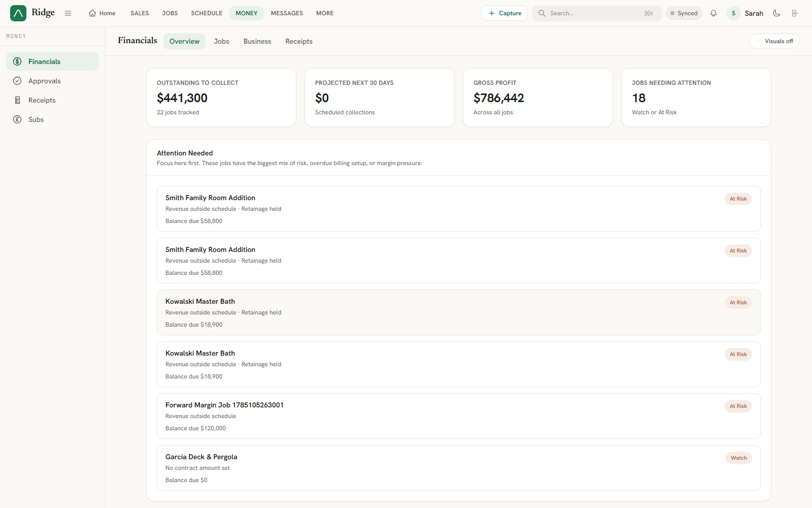812x508 pixels.
Task: Click the At Risk badge on the Forward Margin Job row
Action: coord(738,406)
